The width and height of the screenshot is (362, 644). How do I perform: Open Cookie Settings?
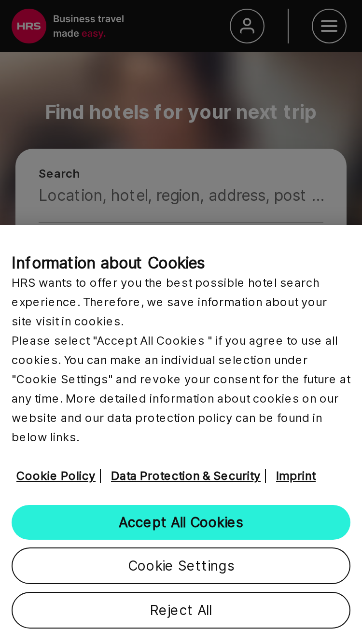[181, 566]
